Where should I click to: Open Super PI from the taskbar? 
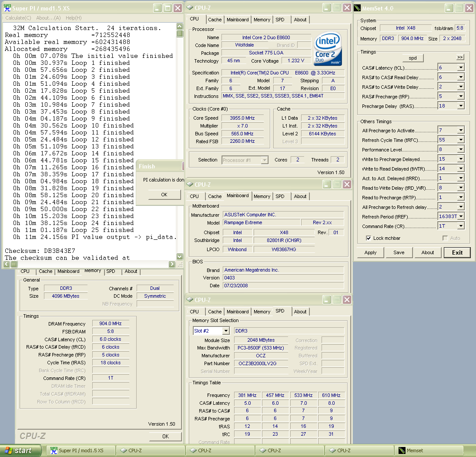click(81, 450)
